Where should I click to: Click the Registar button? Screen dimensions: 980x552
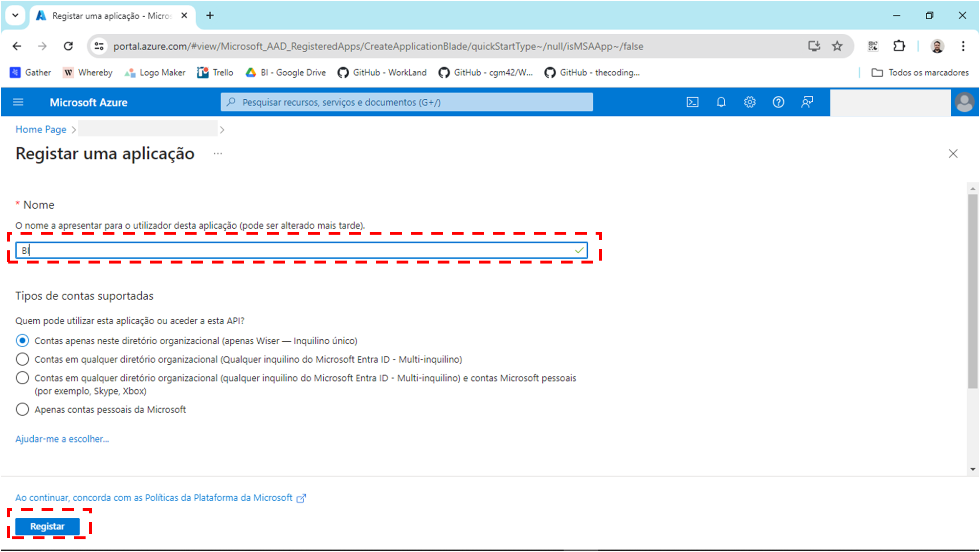point(47,526)
